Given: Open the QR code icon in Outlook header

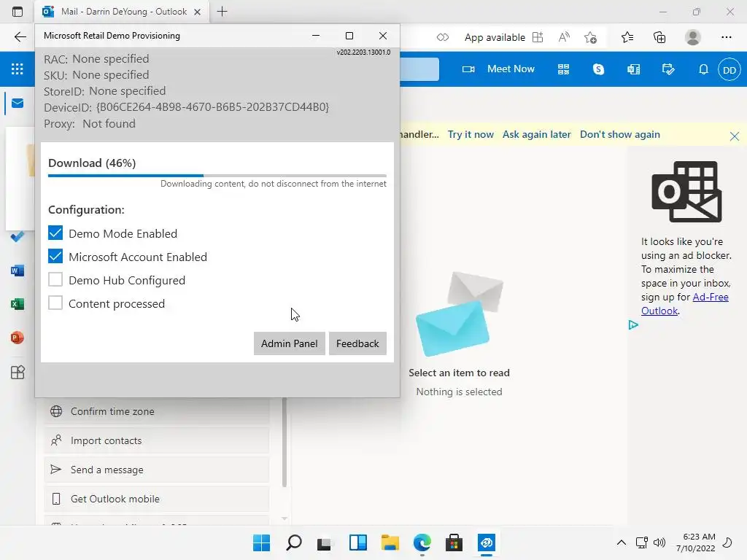Looking at the screenshot, I should (x=564, y=69).
